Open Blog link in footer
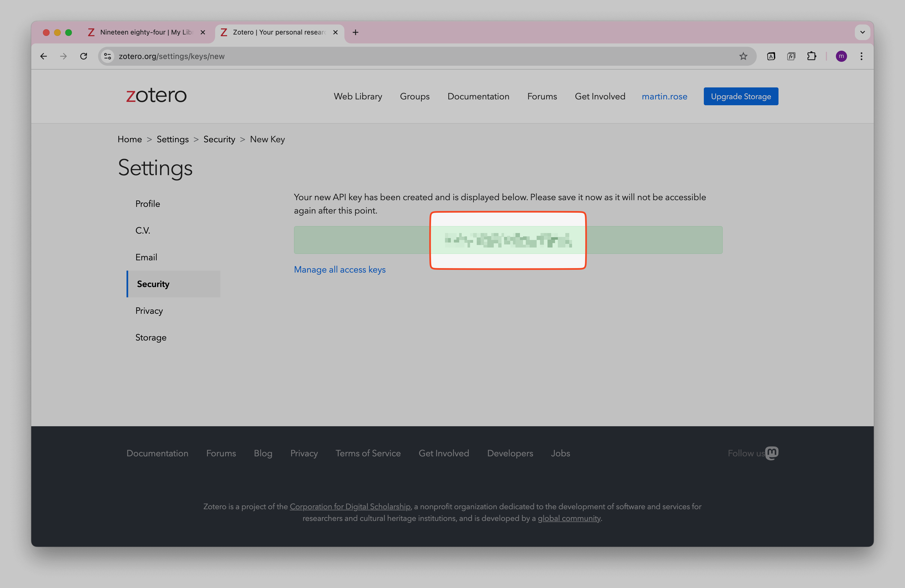The width and height of the screenshot is (905, 588). point(263,453)
